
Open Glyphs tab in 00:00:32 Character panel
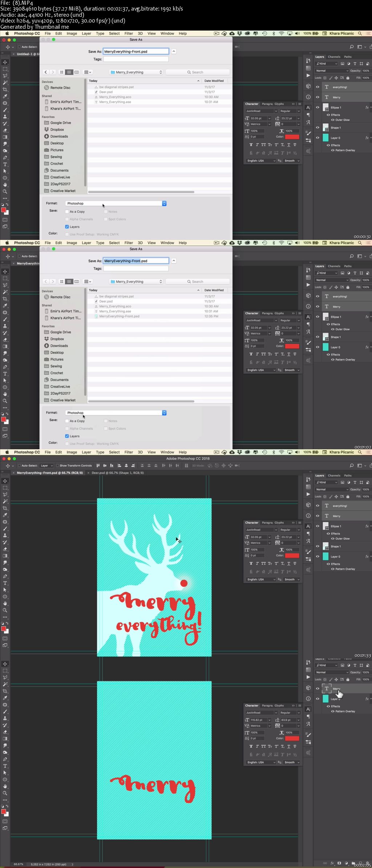tap(279, 104)
